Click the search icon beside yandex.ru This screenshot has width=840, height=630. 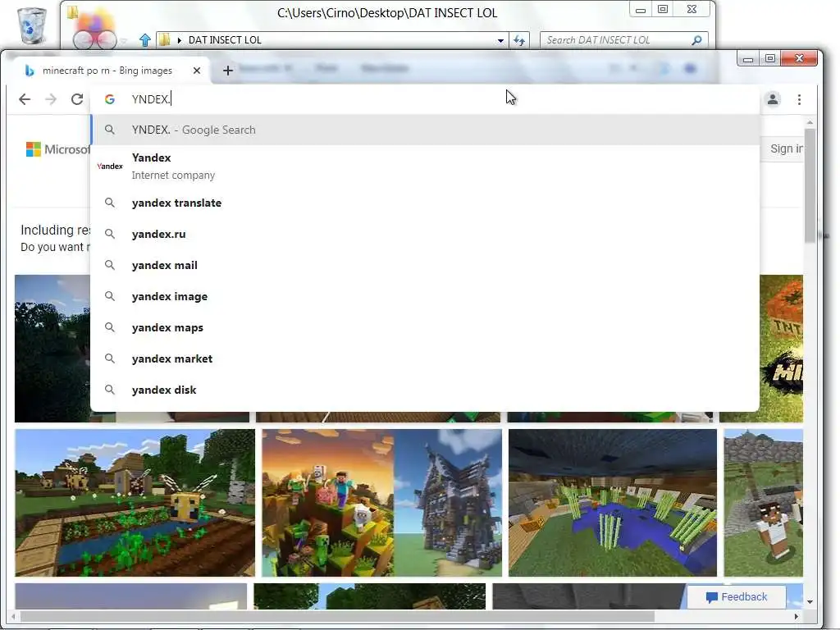pos(110,234)
